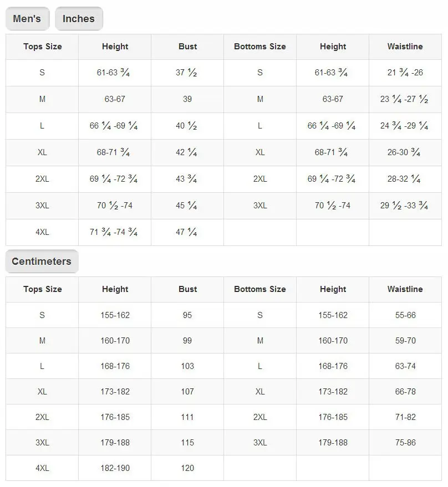The image size is (448, 487).
Task: Click waistline cell 55-66
Action: (405, 315)
